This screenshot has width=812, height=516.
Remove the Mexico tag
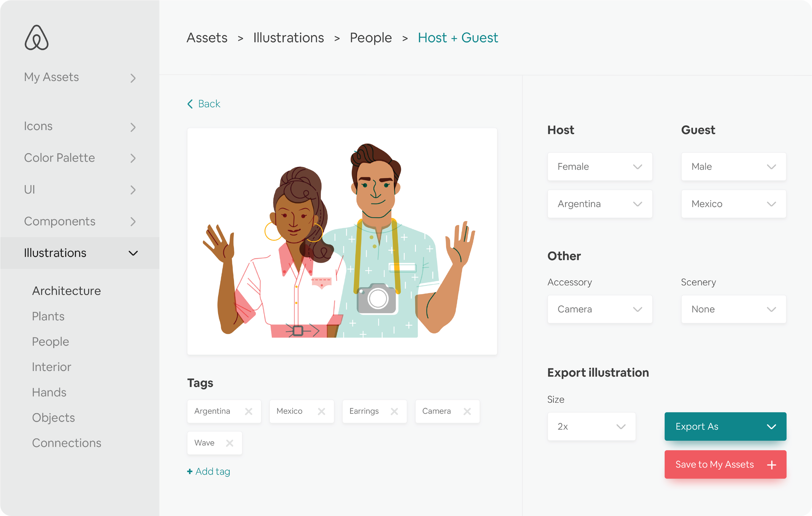[x=321, y=411]
